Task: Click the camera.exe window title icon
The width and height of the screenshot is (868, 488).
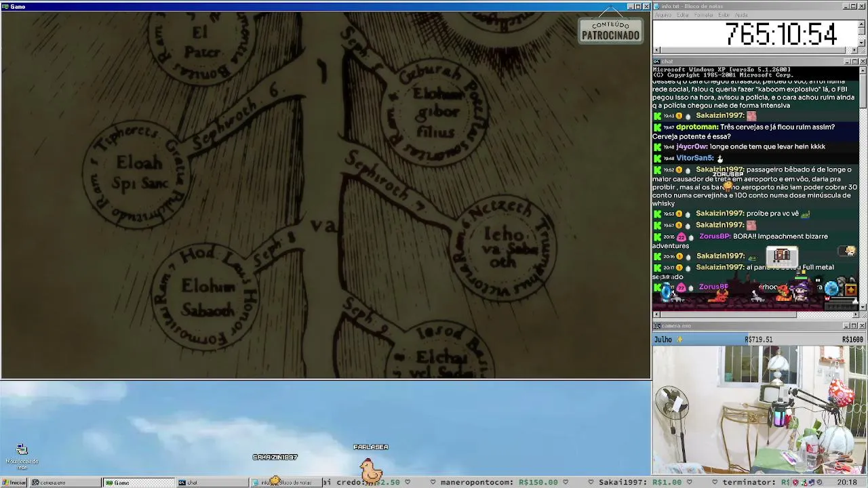Action: tap(657, 326)
